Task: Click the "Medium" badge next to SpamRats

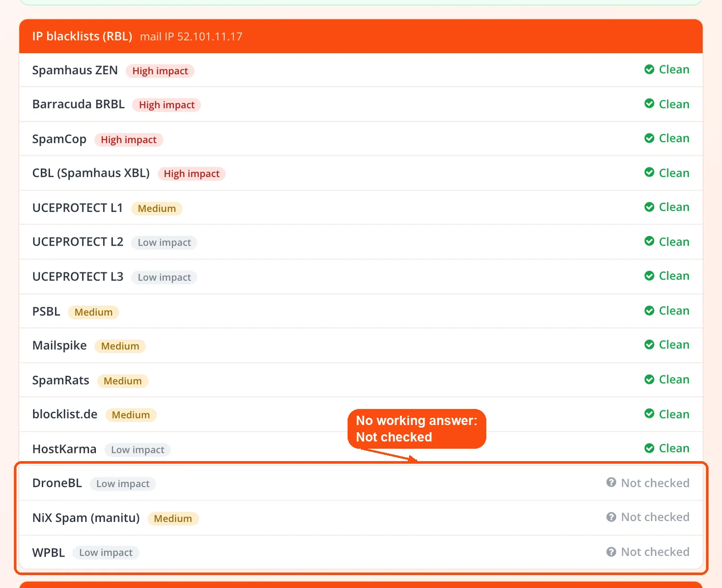Action: click(123, 381)
